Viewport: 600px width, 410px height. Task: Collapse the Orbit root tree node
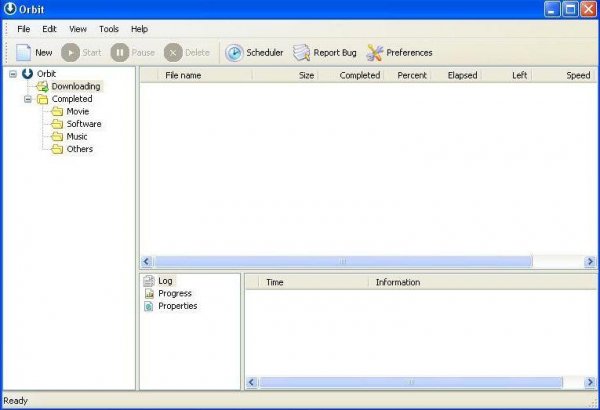point(13,74)
